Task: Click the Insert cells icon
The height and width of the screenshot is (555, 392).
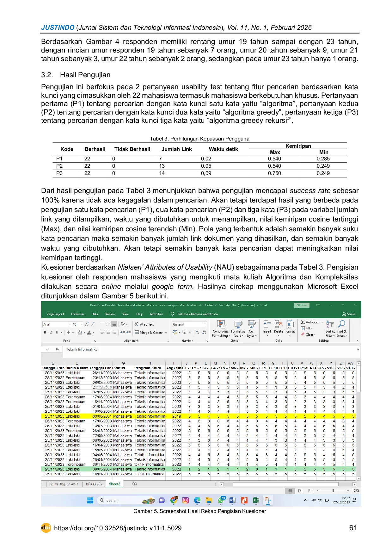Action: pos(267,324)
